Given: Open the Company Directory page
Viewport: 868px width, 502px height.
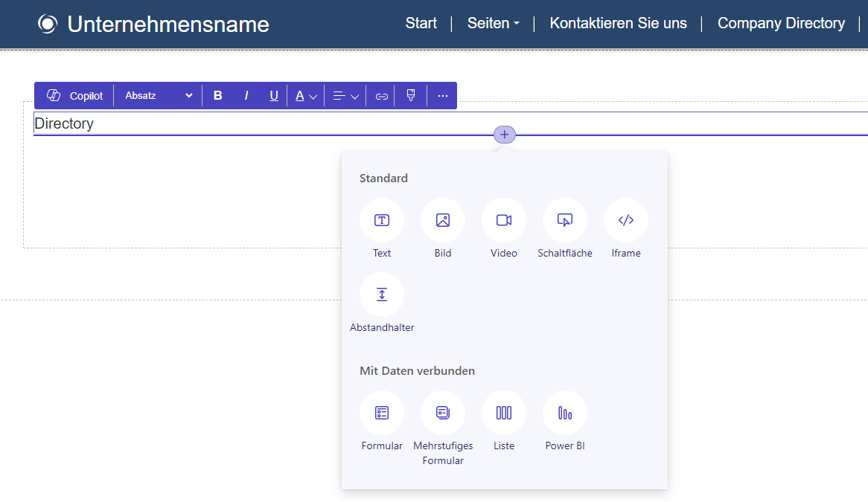Looking at the screenshot, I should 781,23.
